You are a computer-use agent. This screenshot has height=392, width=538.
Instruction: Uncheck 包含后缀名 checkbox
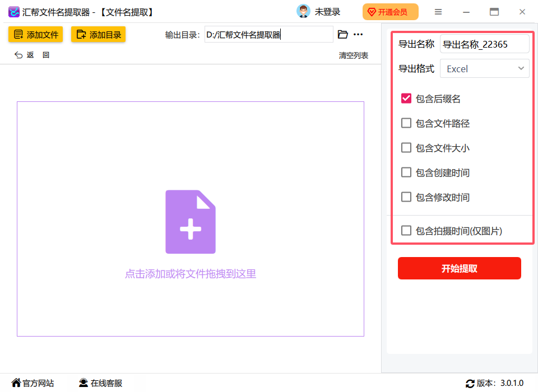406,99
